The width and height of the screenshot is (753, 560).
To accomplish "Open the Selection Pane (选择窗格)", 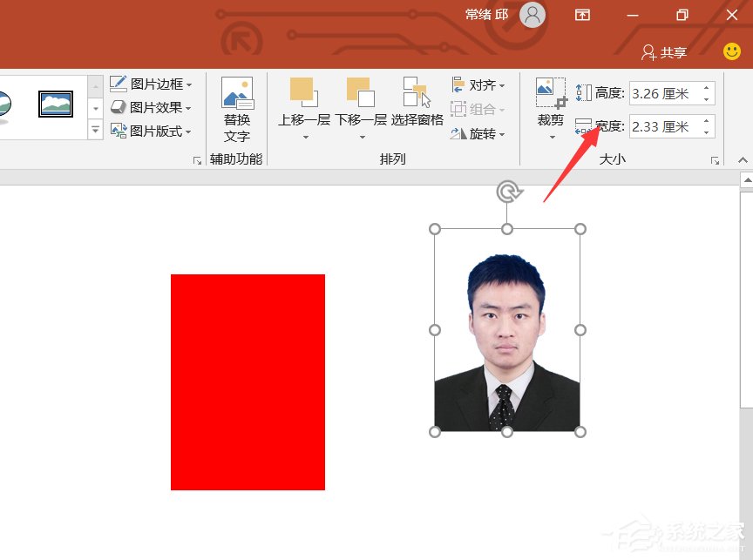I will [x=417, y=105].
